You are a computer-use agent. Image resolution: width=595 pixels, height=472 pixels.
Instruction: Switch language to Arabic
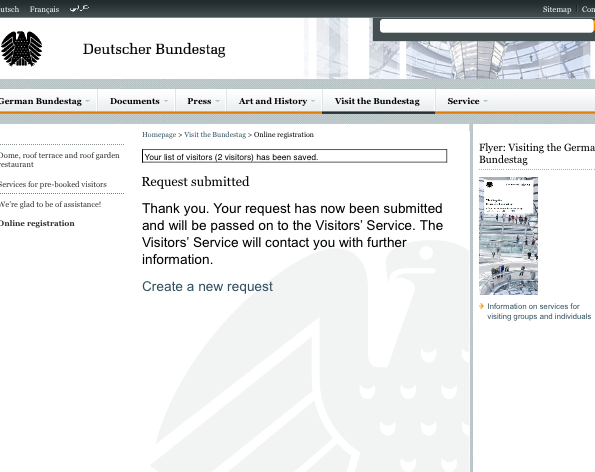coord(79,8)
